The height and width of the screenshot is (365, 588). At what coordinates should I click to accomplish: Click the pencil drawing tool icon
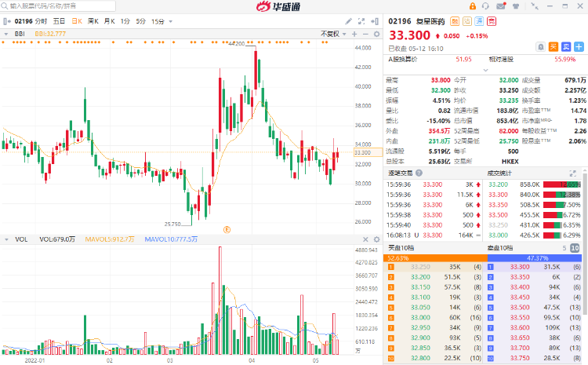point(349,21)
